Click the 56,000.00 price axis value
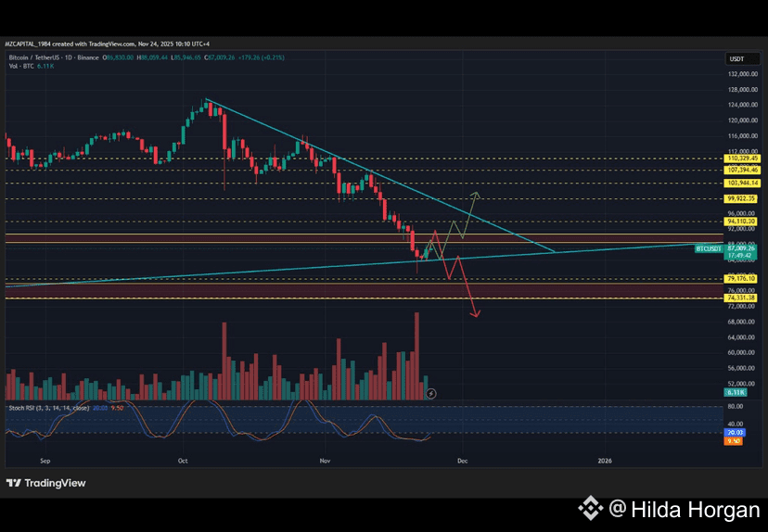768x532 pixels. coord(743,368)
